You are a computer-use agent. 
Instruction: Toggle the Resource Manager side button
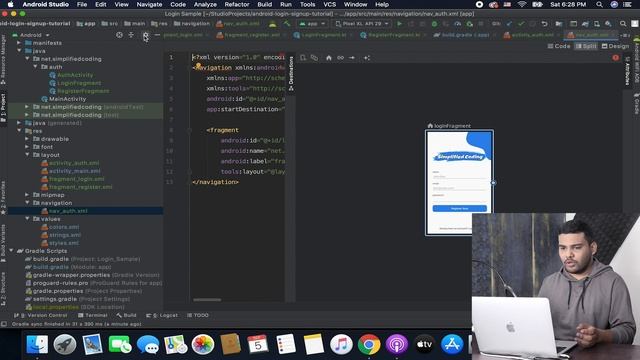pos(3,60)
